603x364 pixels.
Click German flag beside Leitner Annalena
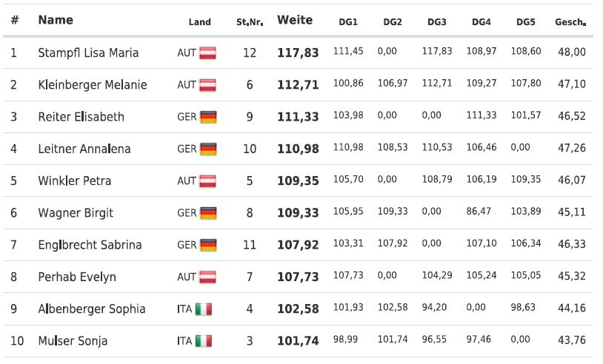[x=208, y=149]
